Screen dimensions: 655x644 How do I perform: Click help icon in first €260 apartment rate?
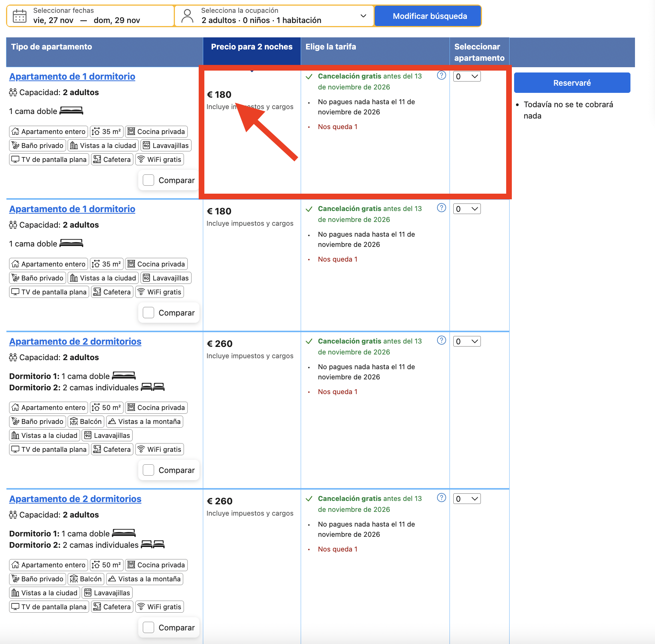point(441,340)
